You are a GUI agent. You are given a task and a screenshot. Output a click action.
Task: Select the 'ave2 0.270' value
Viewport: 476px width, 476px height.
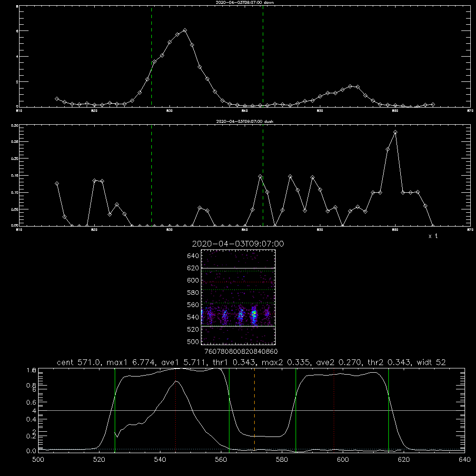[x=337, y=362]
